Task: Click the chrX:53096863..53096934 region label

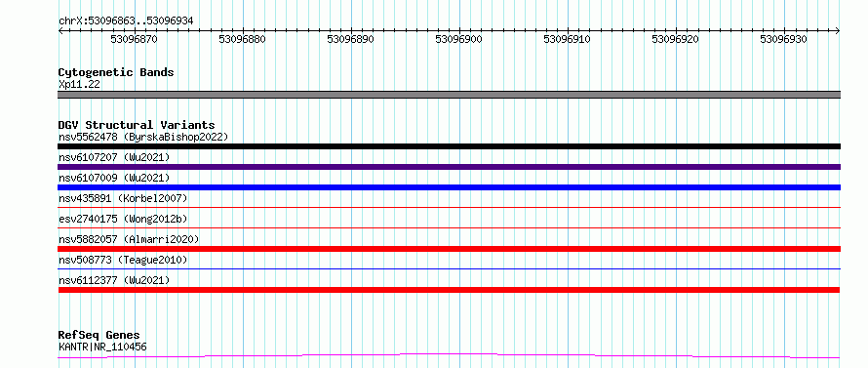Action: click(126, 21)
